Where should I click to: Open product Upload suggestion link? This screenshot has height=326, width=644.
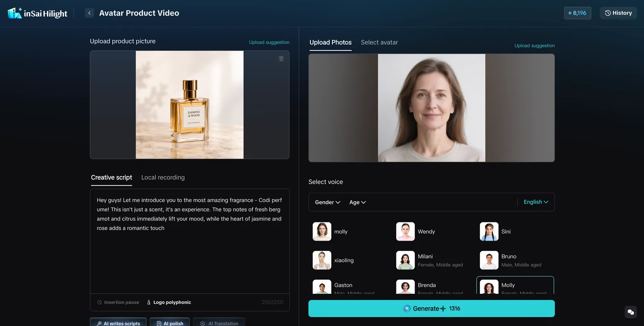[x=269, y=42]
